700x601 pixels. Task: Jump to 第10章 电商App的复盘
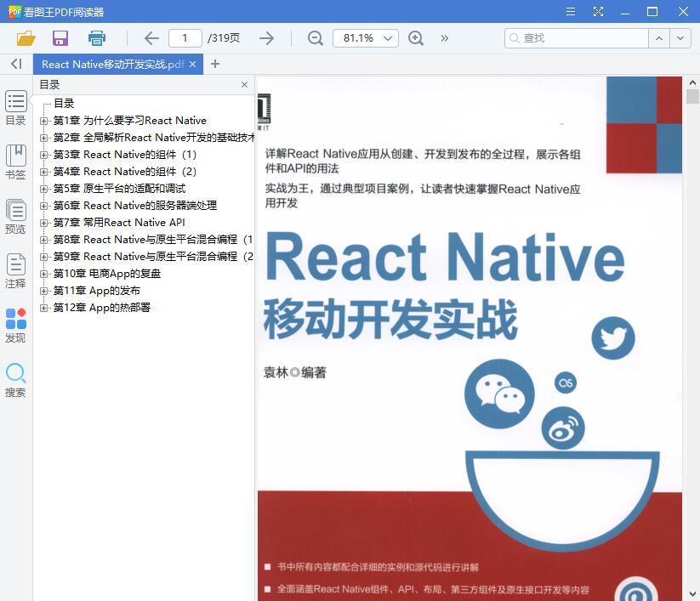click(x=107, y=274)
